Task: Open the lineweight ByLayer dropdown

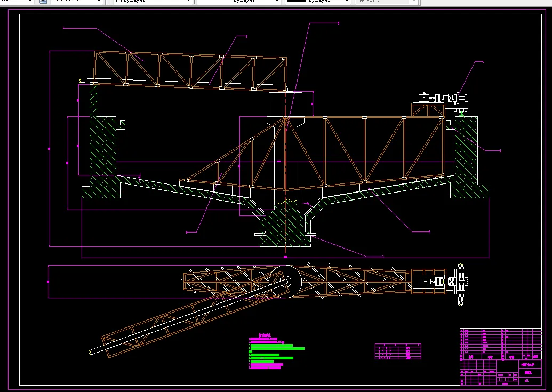Action: click(x=318, y=2)
